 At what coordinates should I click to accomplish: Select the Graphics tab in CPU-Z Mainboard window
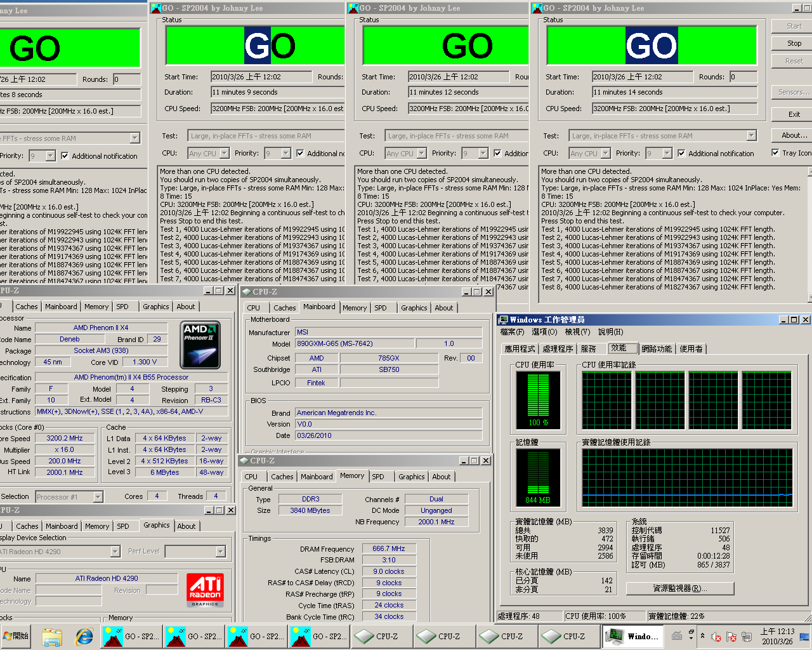pos(414,308)
